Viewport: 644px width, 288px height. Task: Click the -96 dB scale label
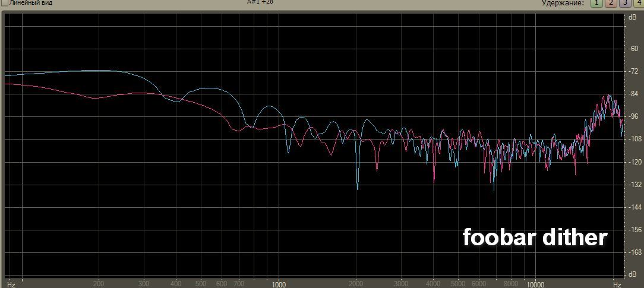633,116
